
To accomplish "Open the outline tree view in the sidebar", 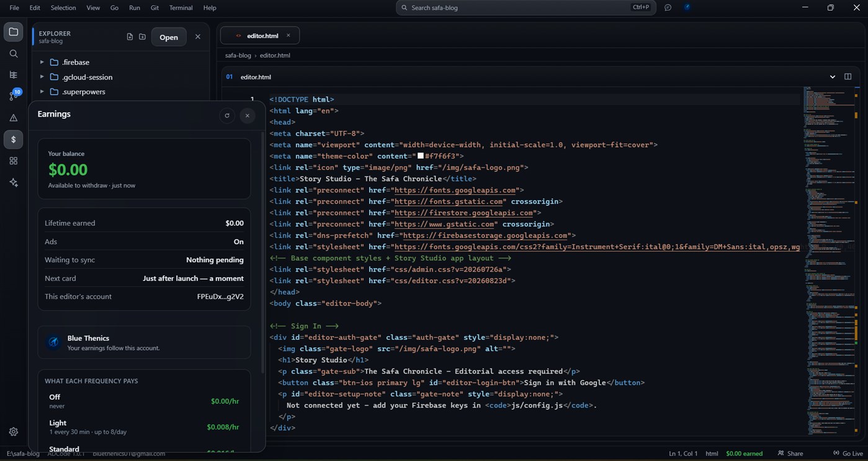I will (x=13, y=75).
